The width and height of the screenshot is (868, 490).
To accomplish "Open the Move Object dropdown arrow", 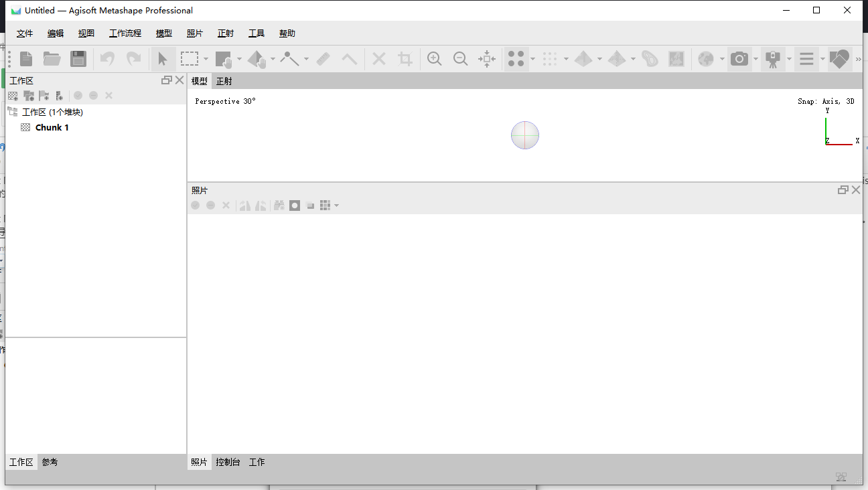I will (273, 59).
